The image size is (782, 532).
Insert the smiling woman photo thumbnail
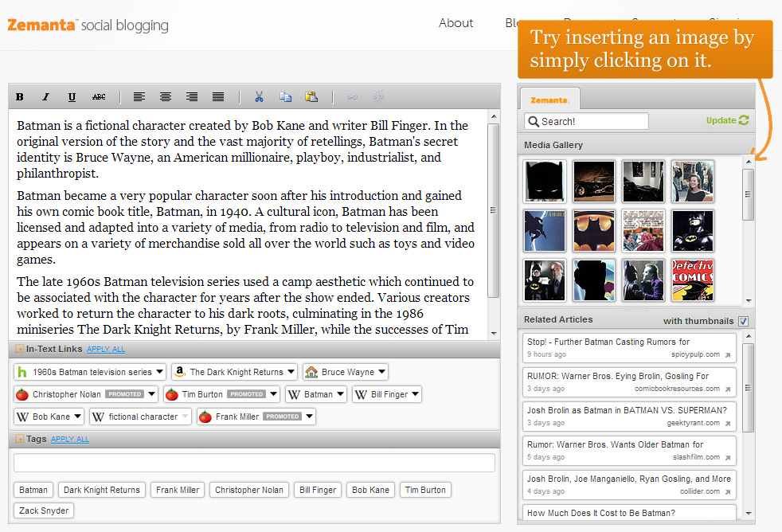[x=693, y=182]
